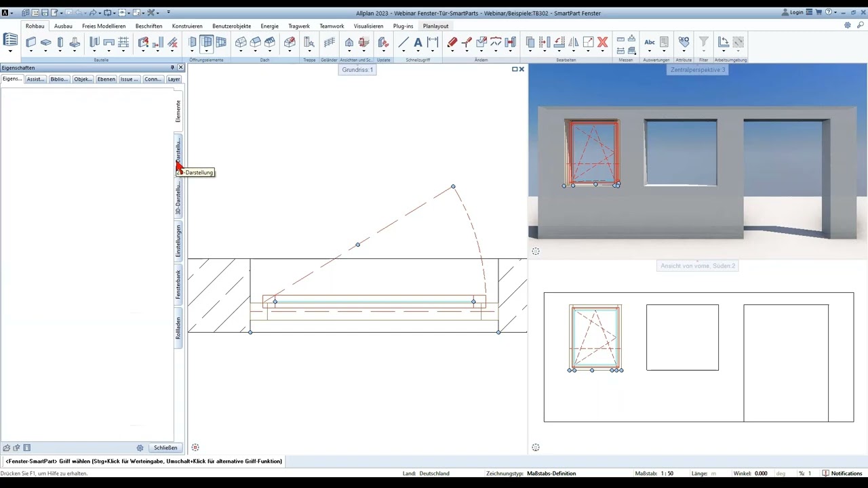The height and width of the screenshot is (488, 868).
Task: Open the 2D-Darstellung vertical tab
Action: [x=178, y=155]
